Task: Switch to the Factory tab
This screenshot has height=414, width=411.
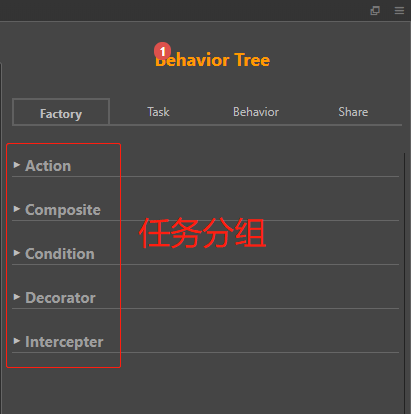Action: [61, 112]
